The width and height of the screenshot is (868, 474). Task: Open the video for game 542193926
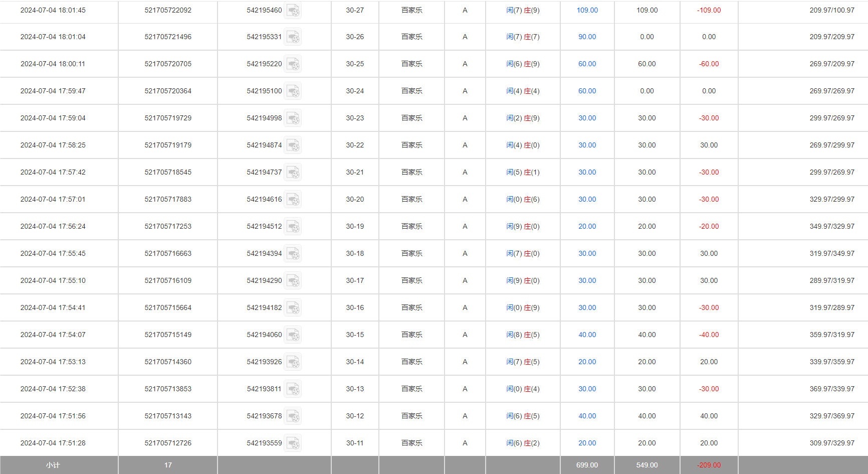click(294, 362)
